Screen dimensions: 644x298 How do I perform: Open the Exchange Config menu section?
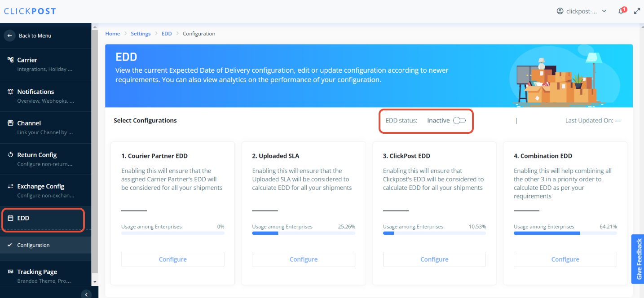pos(46,191)
